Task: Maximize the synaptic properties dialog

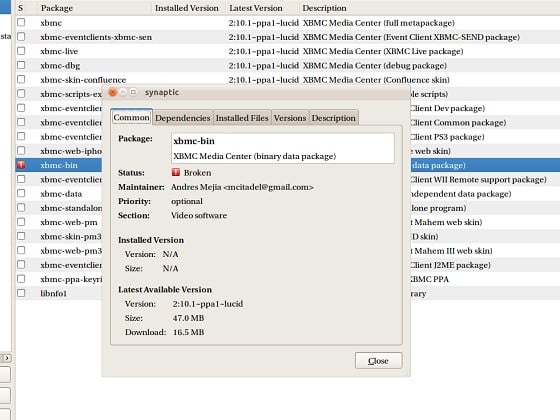Action: point(133,92)
